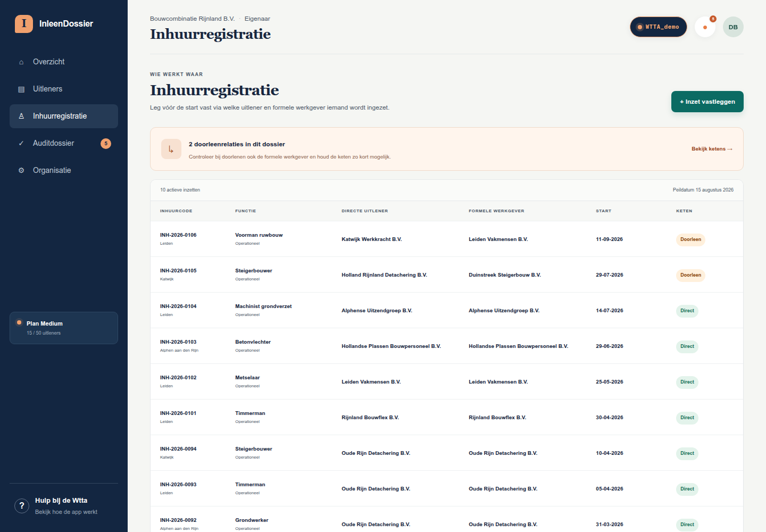This screenshot has height=532, width=766.
Task: Click the Direct tag for INH-2026-0104
Action: click(687, 311)
